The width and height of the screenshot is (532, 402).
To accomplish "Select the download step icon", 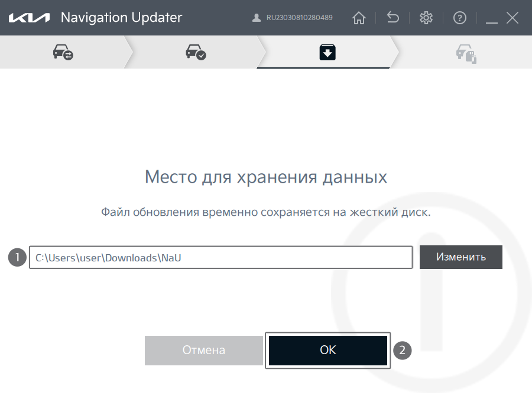I will (x=327, y=52).
